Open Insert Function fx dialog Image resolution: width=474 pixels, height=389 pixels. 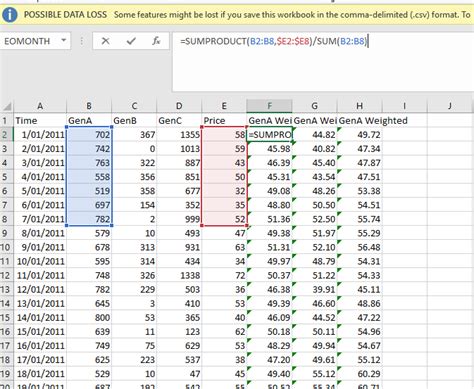tap(156, 41)
